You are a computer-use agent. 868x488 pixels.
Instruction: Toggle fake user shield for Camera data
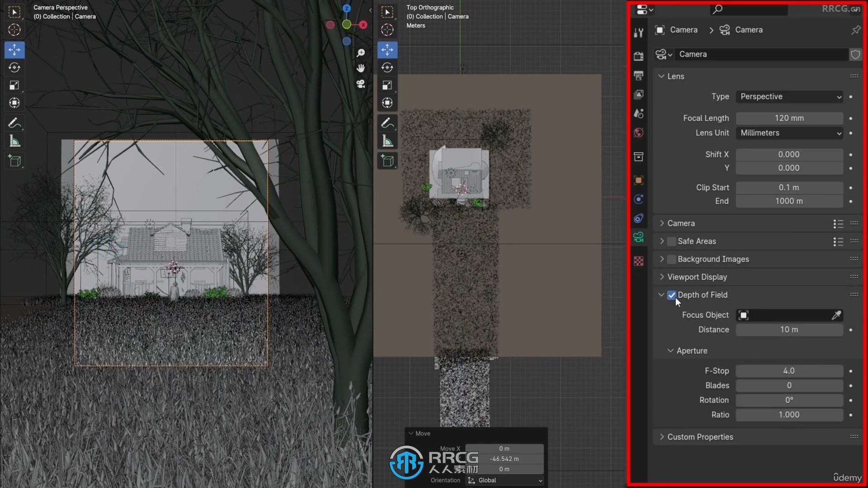coord(855,55)
